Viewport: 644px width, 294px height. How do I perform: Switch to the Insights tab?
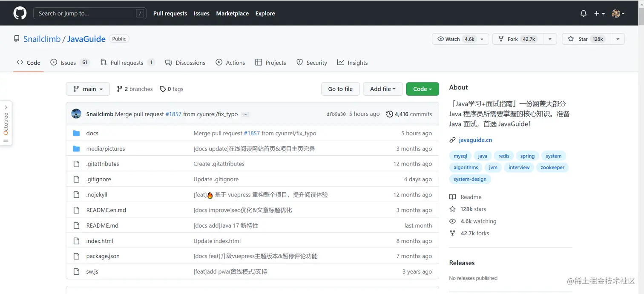(352, 63)
